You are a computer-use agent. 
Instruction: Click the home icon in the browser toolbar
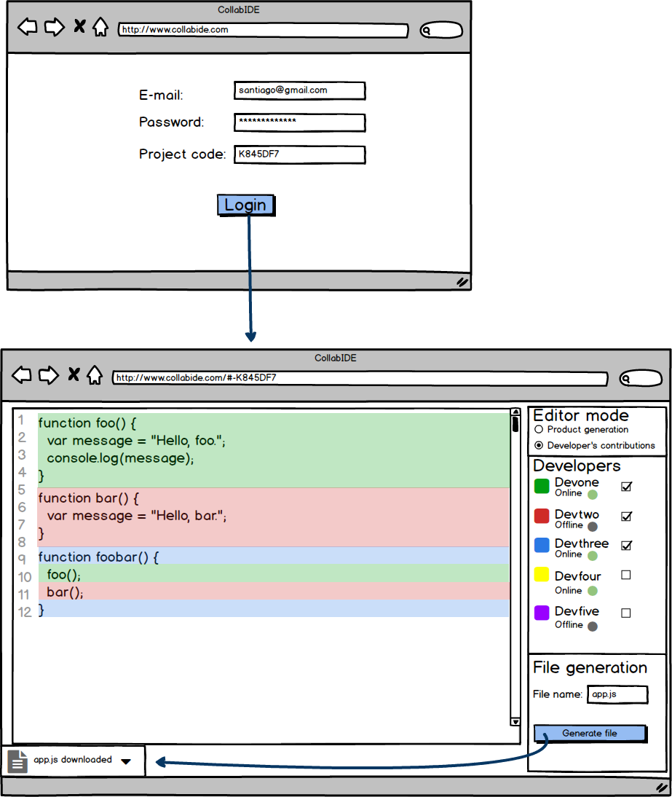point(100,27)
